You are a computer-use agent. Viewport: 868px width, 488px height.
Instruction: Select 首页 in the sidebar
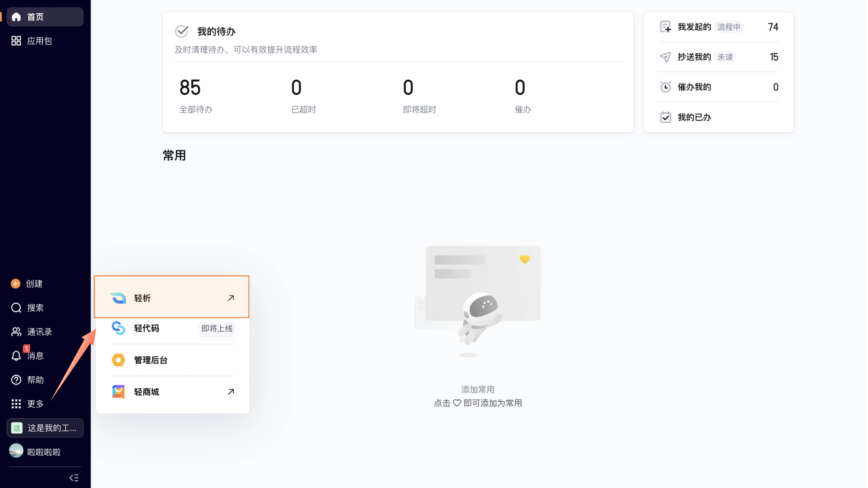pos(45,17)
